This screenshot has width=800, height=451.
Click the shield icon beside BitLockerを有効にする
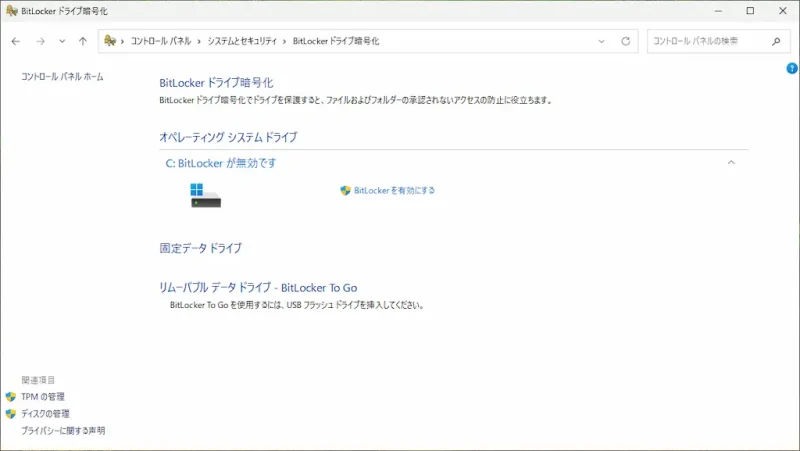pos(346,190)
